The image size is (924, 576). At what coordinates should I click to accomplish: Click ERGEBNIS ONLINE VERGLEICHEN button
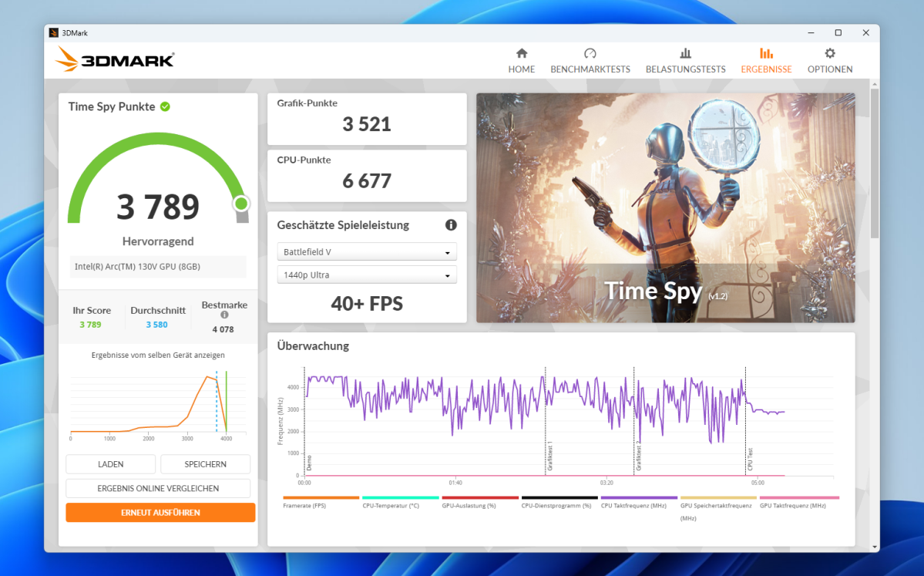pyautogui.click(x=158, y=488)
